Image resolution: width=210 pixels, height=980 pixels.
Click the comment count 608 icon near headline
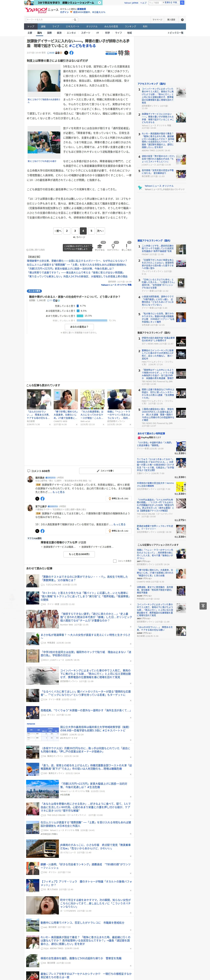[x=51, y=53]
